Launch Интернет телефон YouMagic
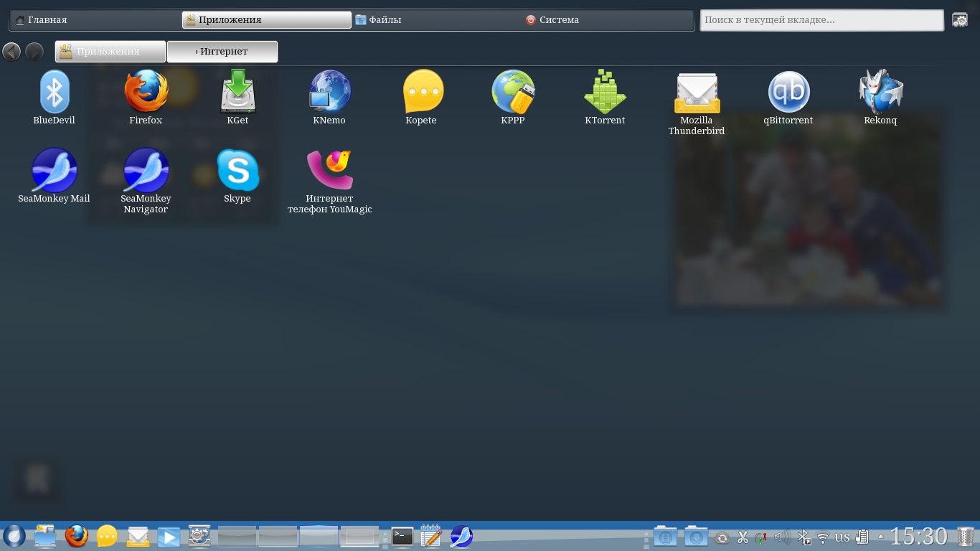Viewport: 980px width, 551px height. (x=329, y=181)
